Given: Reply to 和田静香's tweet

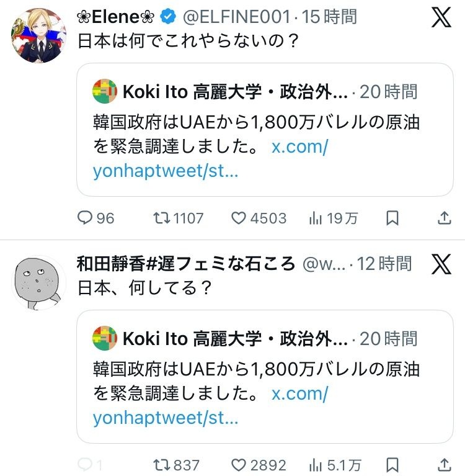Looking at the screenshot, I should point(86,464).
